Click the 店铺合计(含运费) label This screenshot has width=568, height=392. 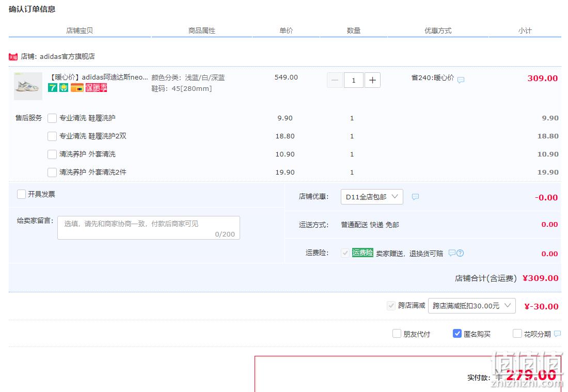tap(486, 278)
